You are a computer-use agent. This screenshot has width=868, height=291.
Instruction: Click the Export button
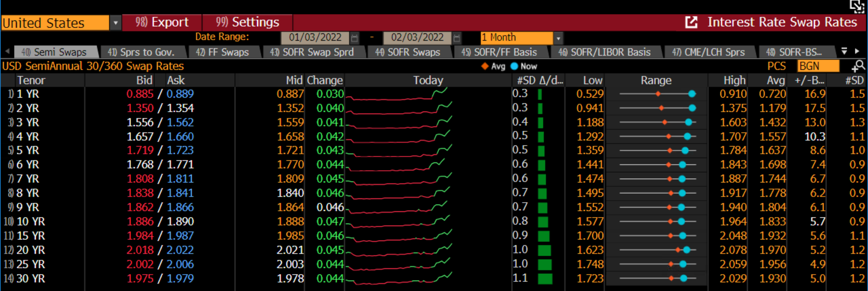(x=162, y=22)
